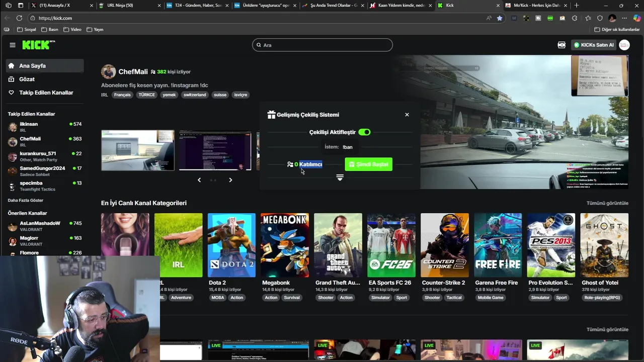Open the Video bookmarks folder
Screen dimensions: 644x362
pos(72,29)
